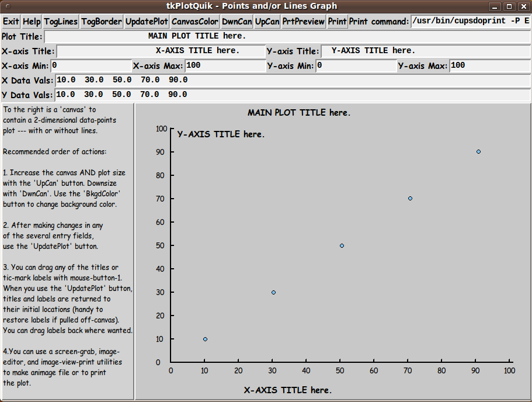Click the Print button

click(x=337, y=22)
